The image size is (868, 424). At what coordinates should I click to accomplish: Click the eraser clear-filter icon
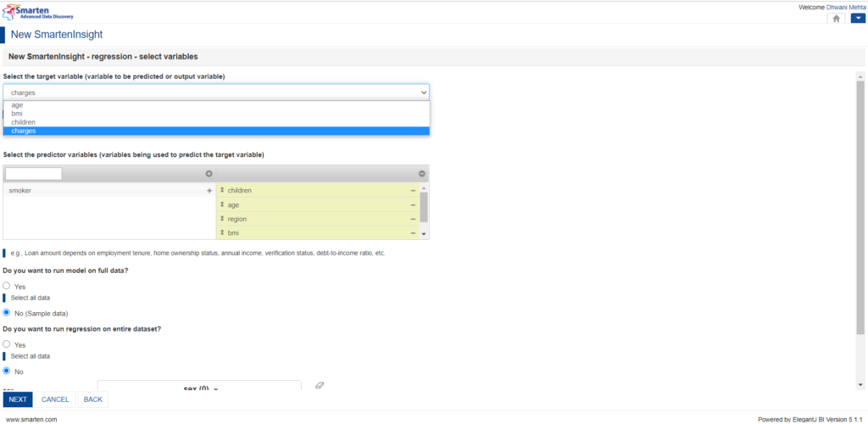tap(320, 385)
